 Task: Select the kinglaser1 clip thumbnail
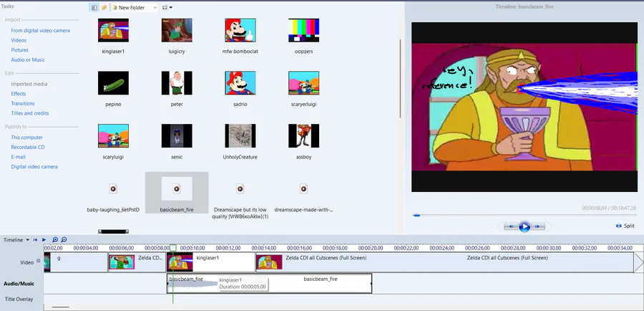pos(113,30)
